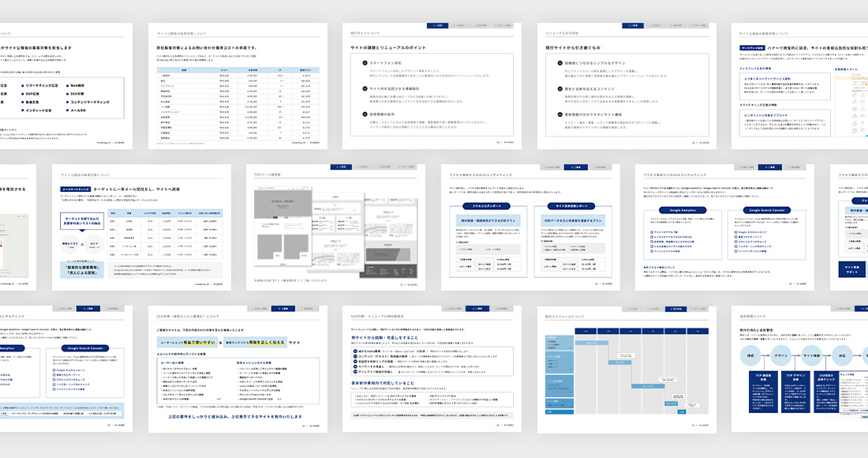The width and height of the screenshot is (868, 458).
Task: Click the サイト改善提案レポート pill label
Action: [x=571, y=206]
